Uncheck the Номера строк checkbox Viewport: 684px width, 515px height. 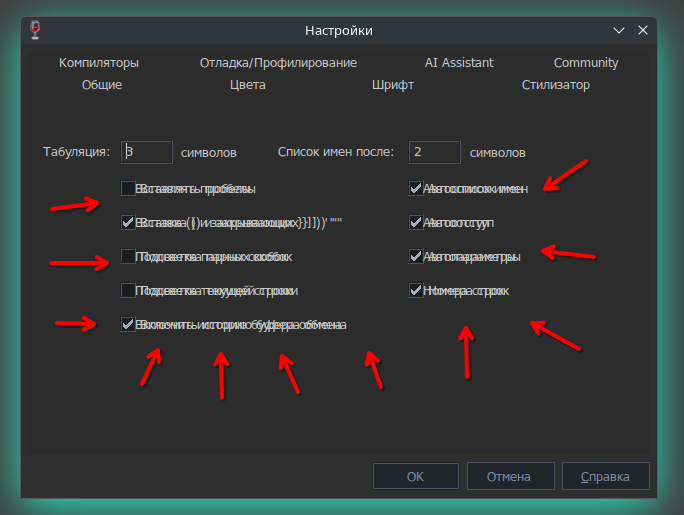pyautogui.click(x=415, y=290)
